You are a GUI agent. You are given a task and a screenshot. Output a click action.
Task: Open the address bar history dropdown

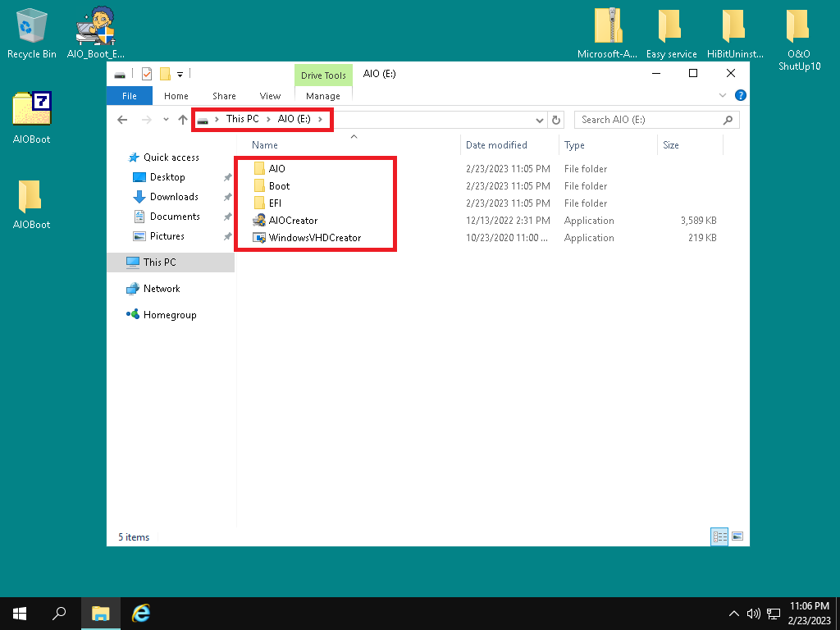click(540, 120)
